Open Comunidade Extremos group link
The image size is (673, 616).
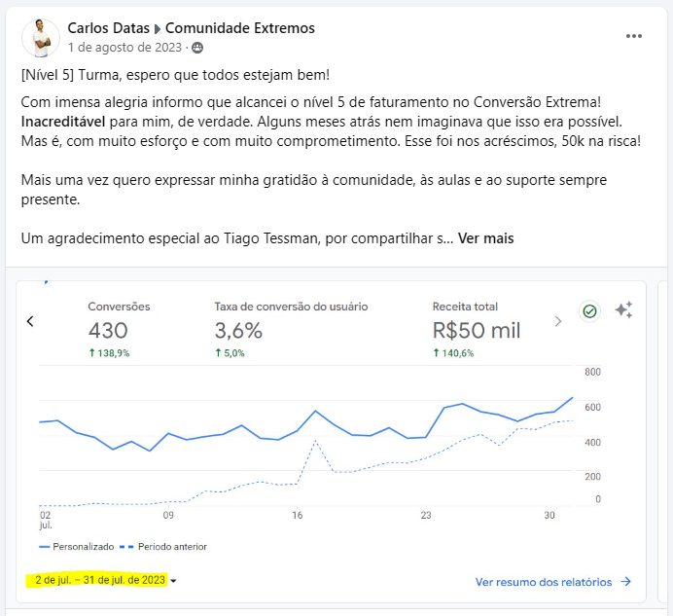(240, 28)
